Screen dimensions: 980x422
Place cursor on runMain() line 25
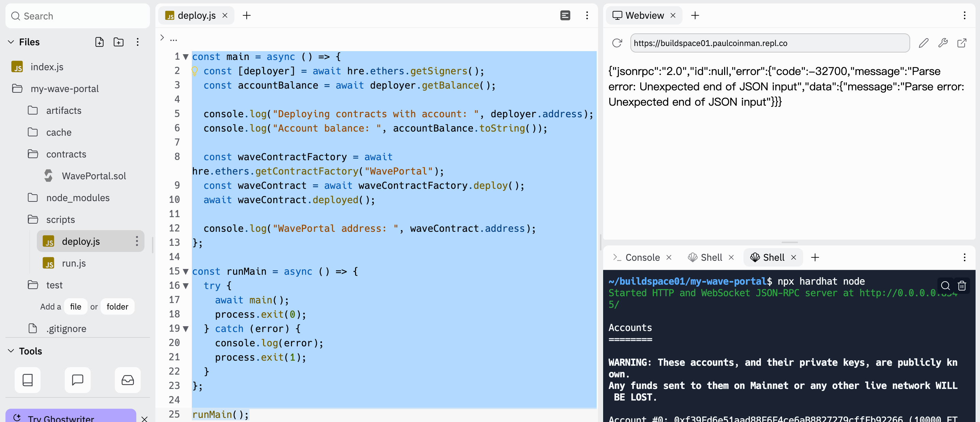pyautogui.click(x=221, y=415)
